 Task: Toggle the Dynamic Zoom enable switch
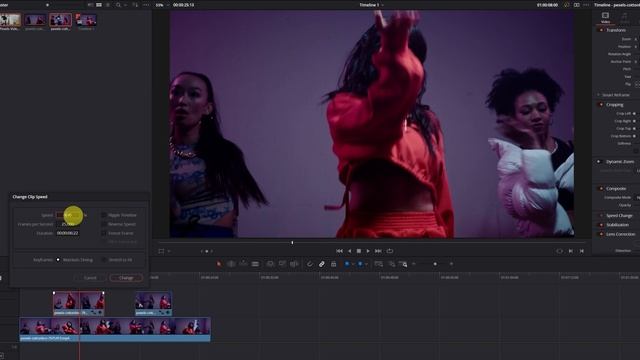(x=599, y=162)
